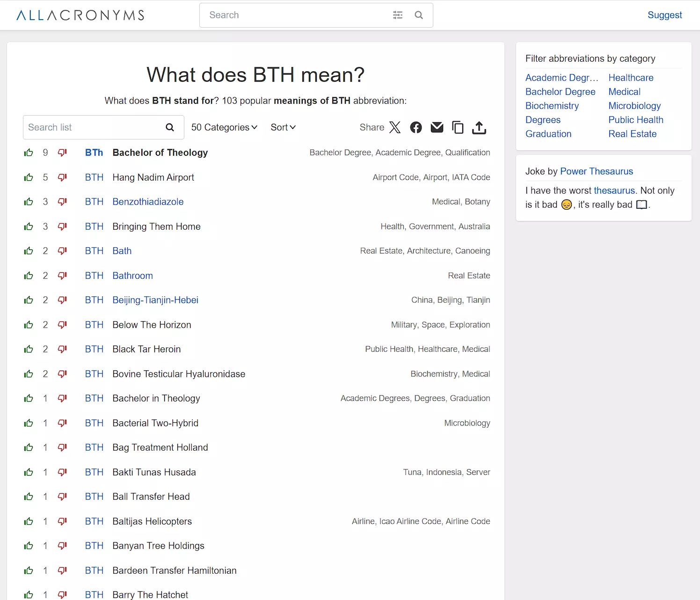This screenshot has width=700, height=600.
Task: Upvote Black Tar Heroin meaning
Action: pos(29,349)
